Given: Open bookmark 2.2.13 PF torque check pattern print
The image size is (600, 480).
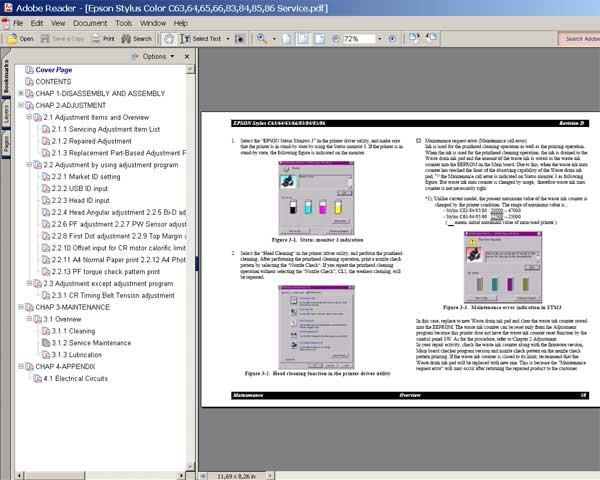Looking at the screenshot, I should coord(106,271).
